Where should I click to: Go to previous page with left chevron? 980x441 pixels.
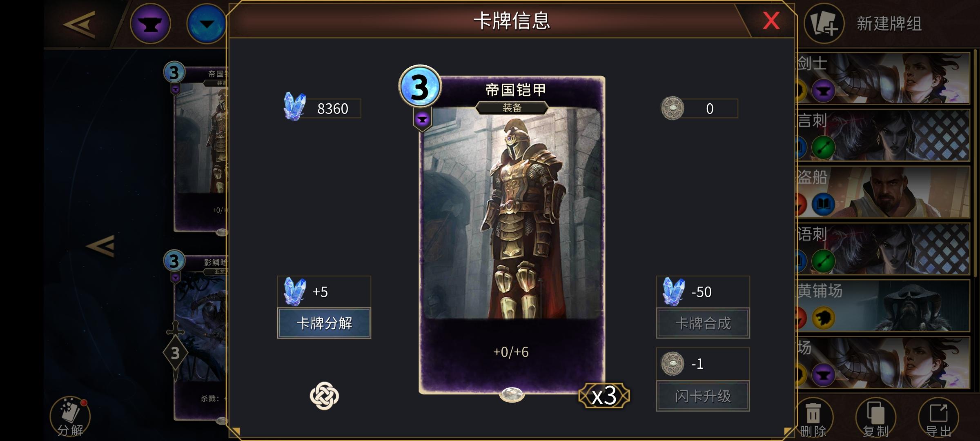tap(100, 246)
